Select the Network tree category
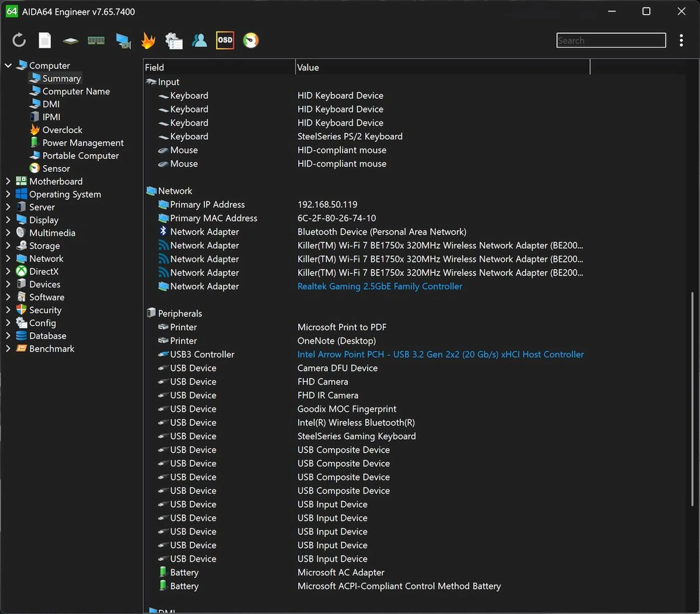700x614 pixels. 46,258
